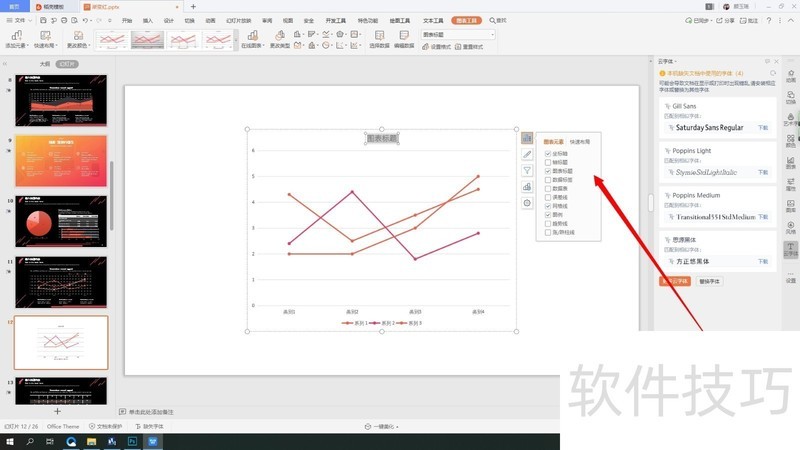Select the second chart style thumbnail in ribbon
Screen dimensions: 800x450
tap(147, 40)
